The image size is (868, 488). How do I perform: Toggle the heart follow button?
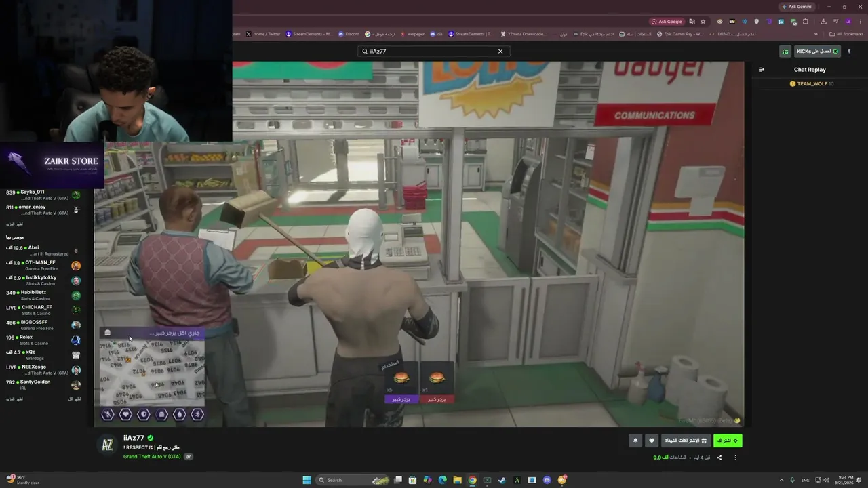click(x=652, y=441)
